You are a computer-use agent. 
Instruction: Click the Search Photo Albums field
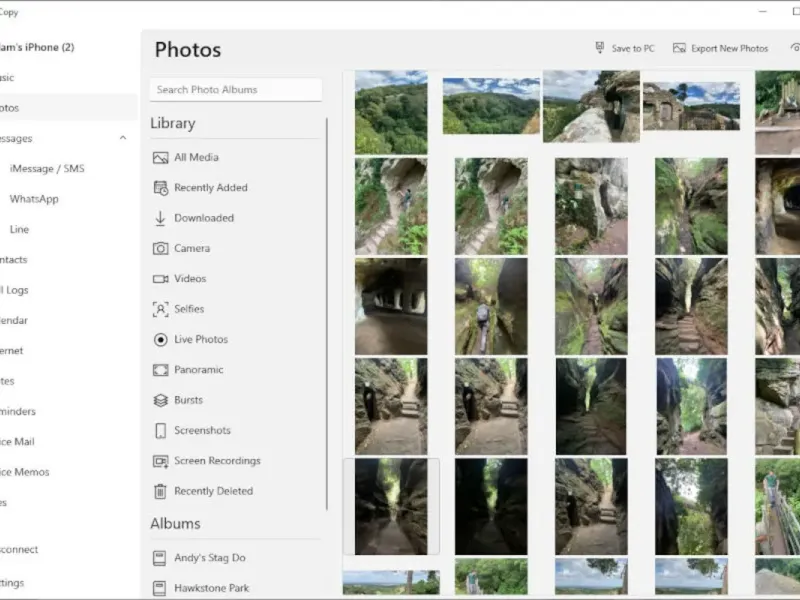(x=236, y=90)
